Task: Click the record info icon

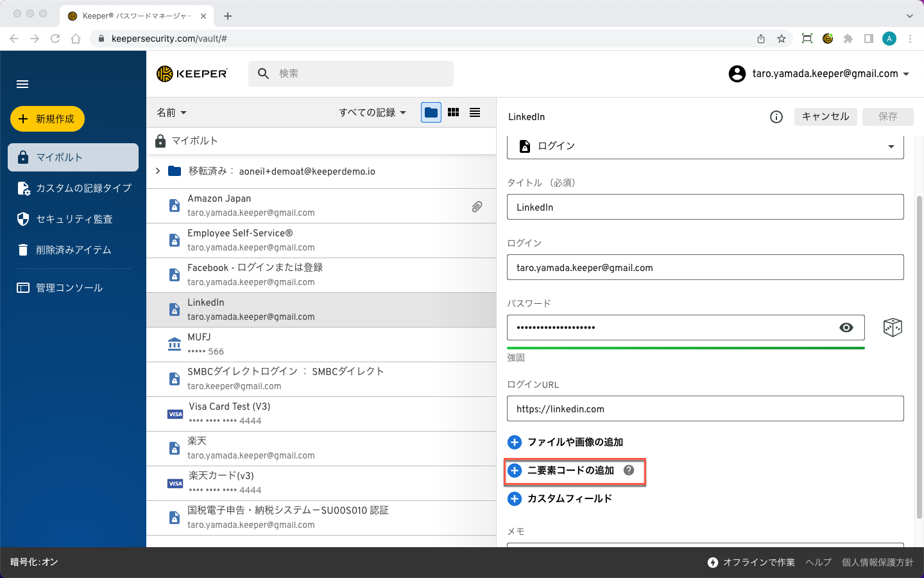Action: click(776, 116)
